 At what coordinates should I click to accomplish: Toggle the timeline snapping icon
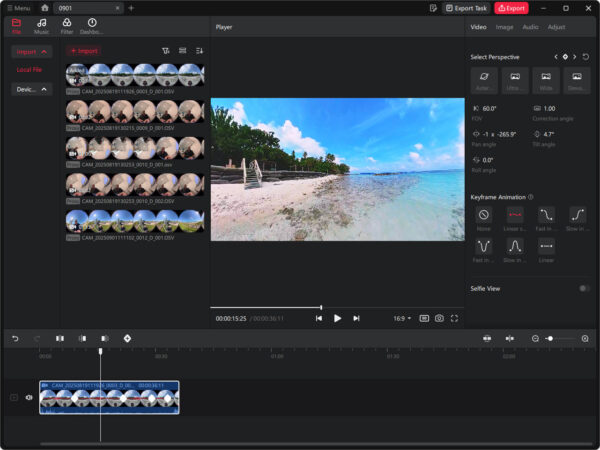click(487, 339)
